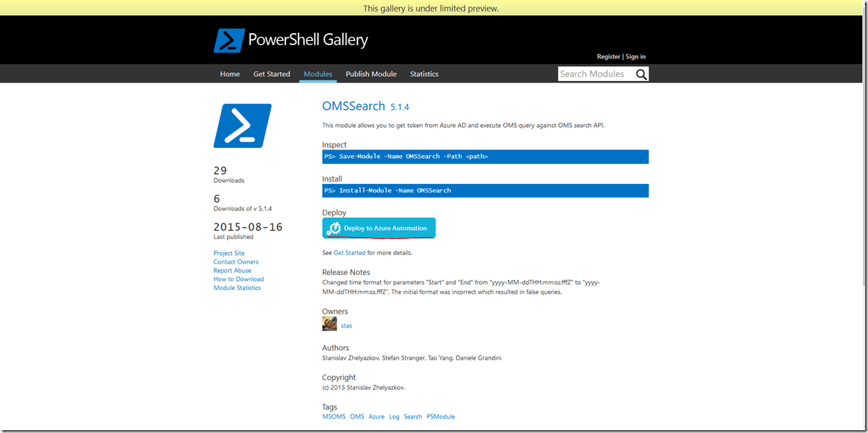Screen dimensions: 868x433
Task: Select the Modules navigation tab
Action: [318, 74]
